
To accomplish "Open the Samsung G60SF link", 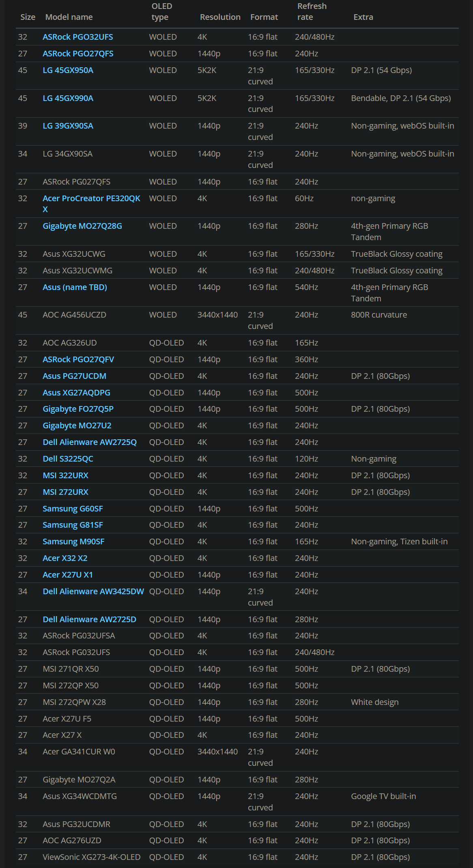I will click(x=73, y=509).
